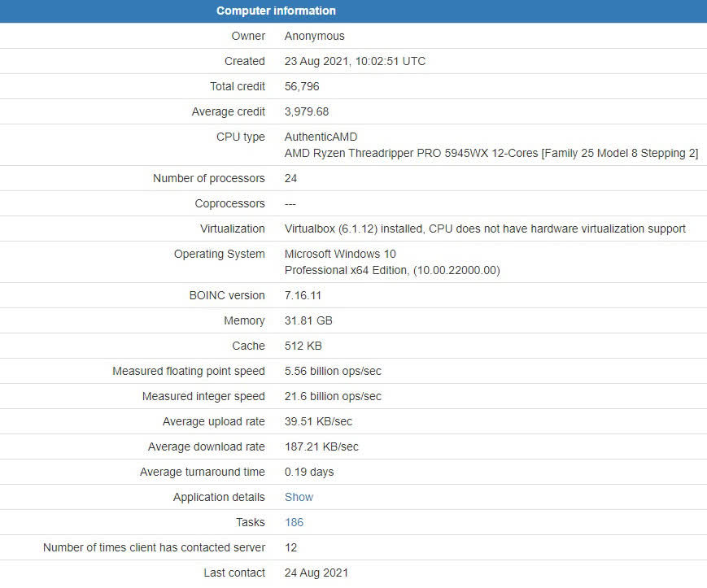Select the Microsoft Windows 10 text
This screenshot has height=588, width=707.
(x=340, y=254)
